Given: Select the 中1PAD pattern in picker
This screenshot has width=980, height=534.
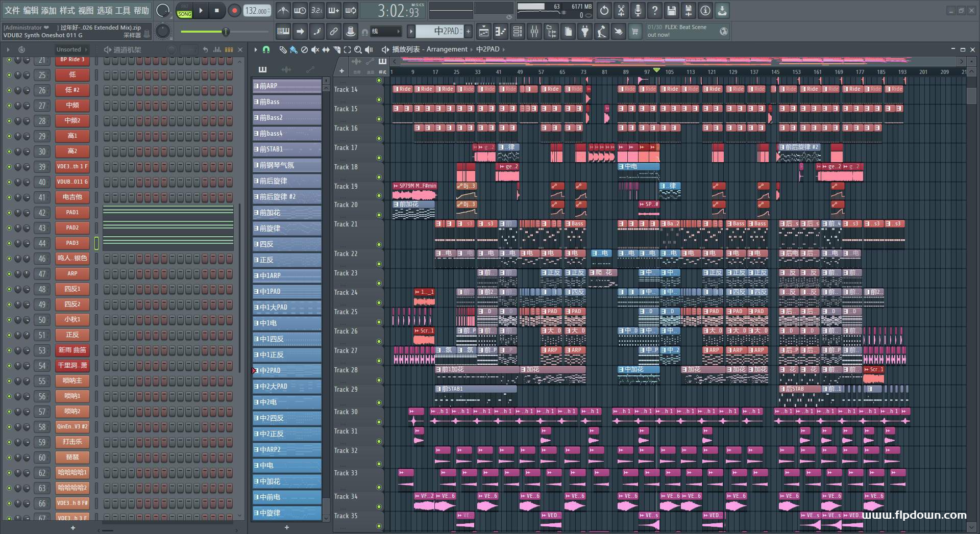Looking at the screenshot, I should pos(286,291).
